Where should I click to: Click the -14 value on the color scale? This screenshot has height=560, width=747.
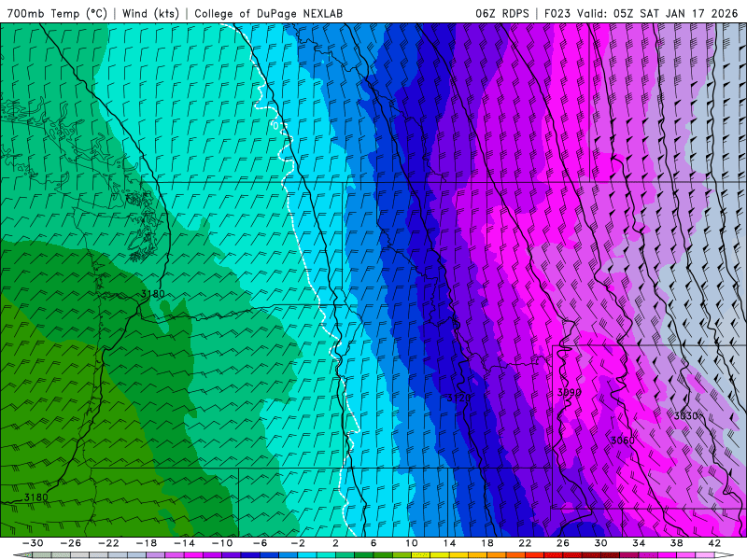[x=184, y=543]
